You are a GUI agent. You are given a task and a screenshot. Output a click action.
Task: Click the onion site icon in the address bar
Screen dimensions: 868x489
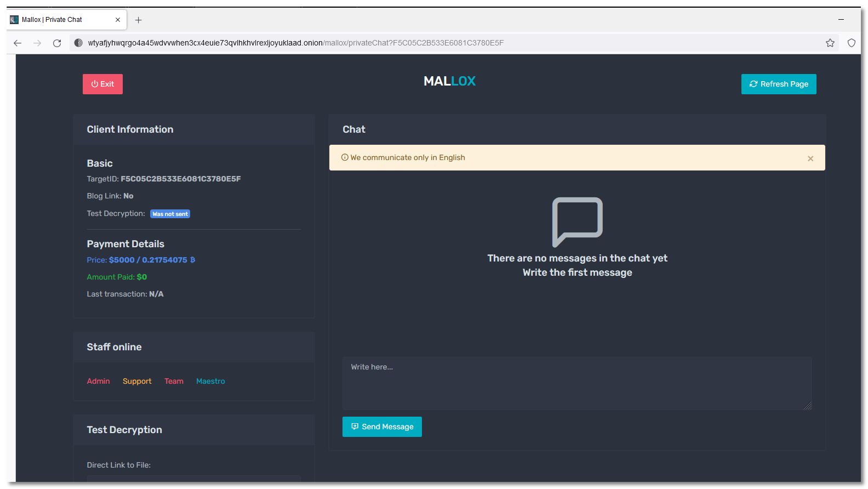click(x=78, y=43)
